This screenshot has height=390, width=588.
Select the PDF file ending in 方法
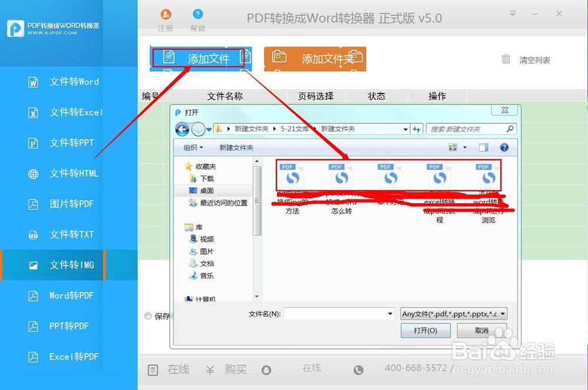click(x=292, y=189)
